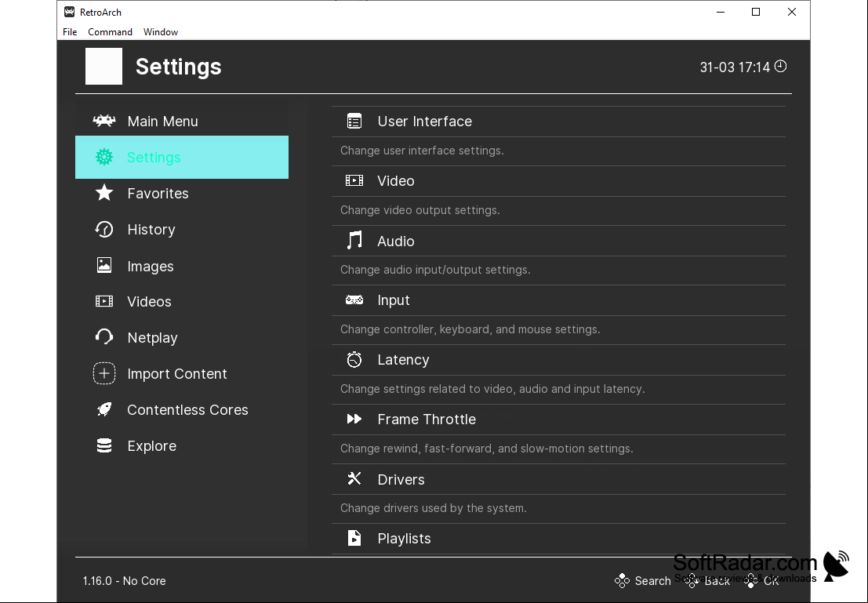Open Frame Throttle settings
This screenshot has width=868, height=603.
point(558,420)
